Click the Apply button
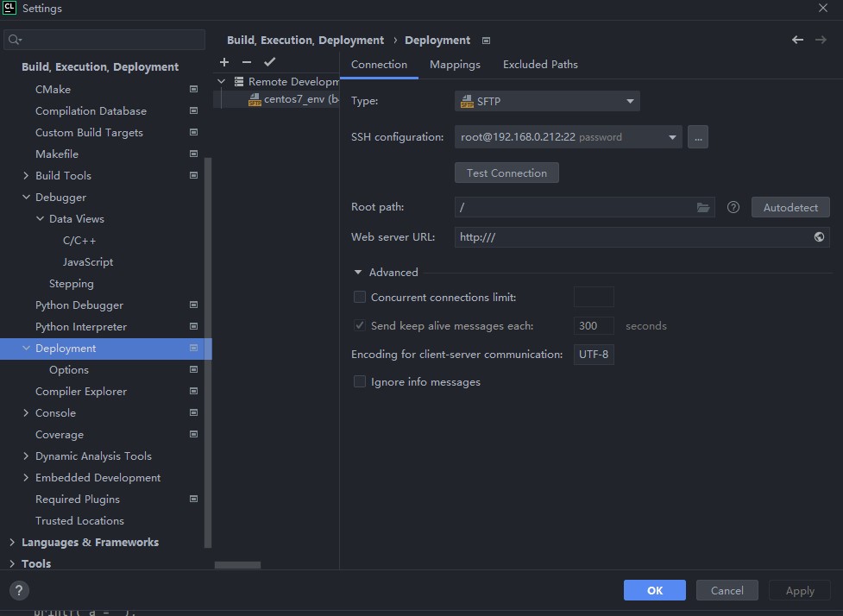This screenshot has height=616, width=843. (800, 590)
